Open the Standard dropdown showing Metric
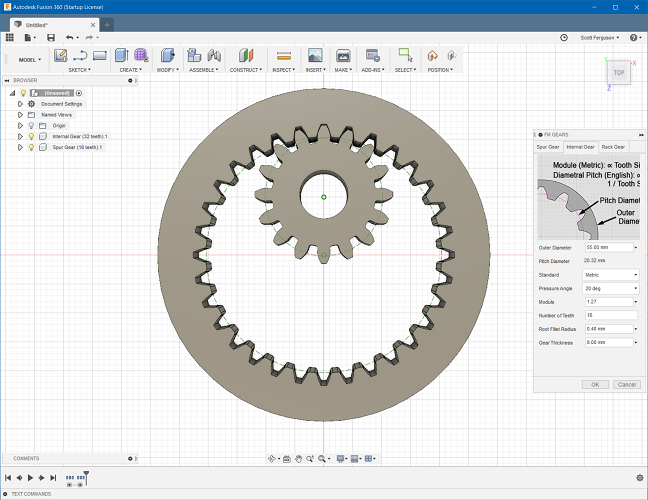Screen dimensions: 648x500 (x=610, y=274)
